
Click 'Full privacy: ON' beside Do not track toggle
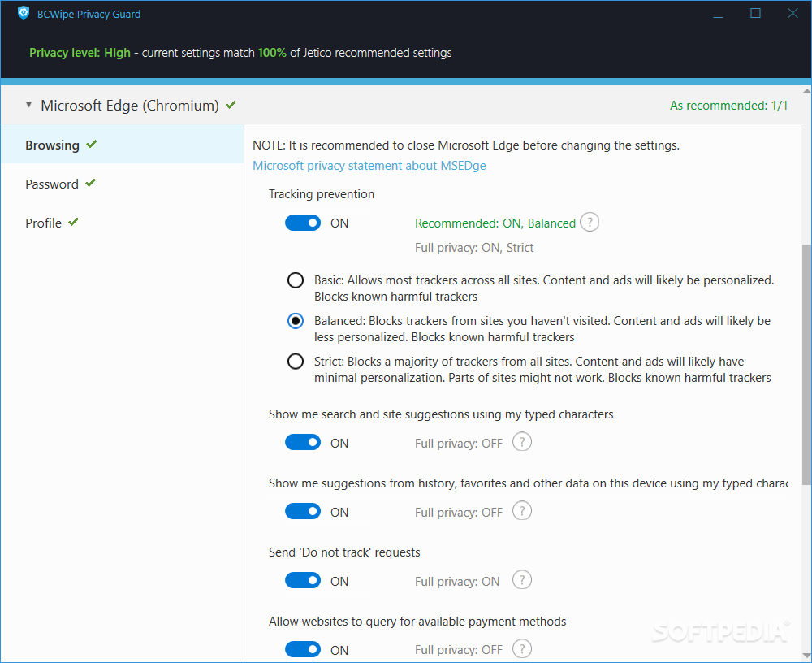click(456, 581)
